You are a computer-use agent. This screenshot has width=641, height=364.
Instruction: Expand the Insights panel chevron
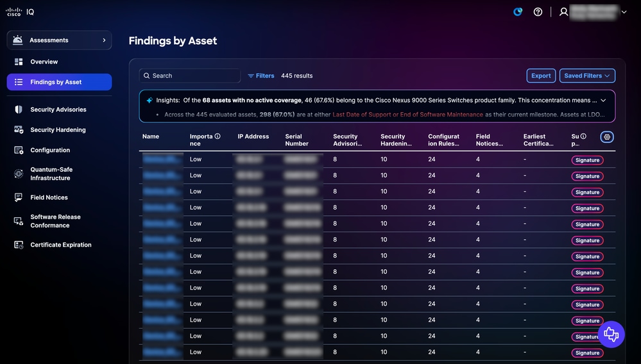click(603, 101)
